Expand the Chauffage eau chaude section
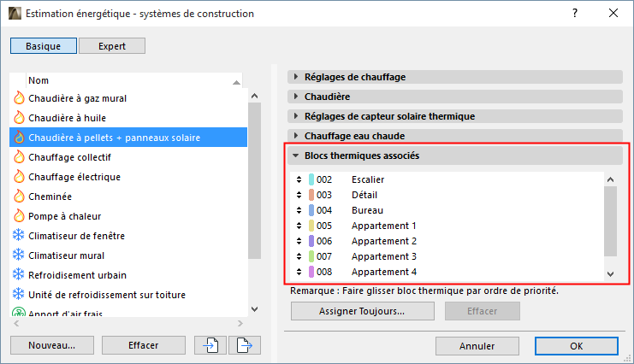The width and height of the screenshot is (634, 364). [x=455, y=136]
